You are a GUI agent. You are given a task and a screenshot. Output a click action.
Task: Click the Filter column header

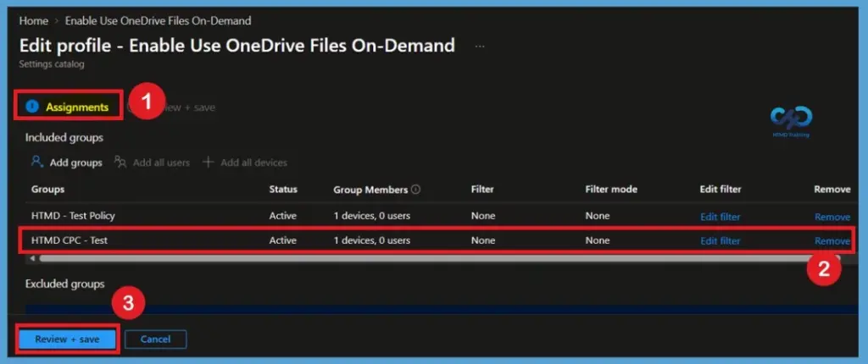click(482, 189)
